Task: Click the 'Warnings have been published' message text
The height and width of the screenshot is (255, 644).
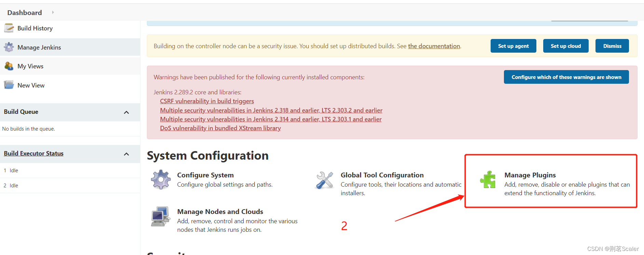Action: tap(259, 77)
